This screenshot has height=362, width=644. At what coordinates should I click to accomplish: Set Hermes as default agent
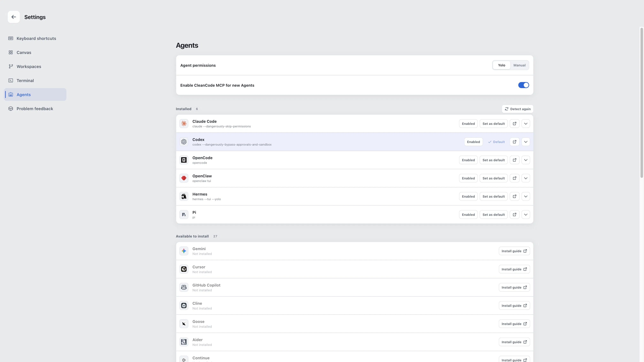[x=494, y=196]
